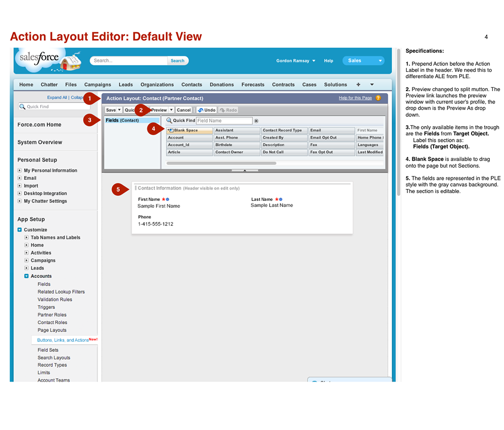Select the Blank Space palette item

tap(189, 130)
